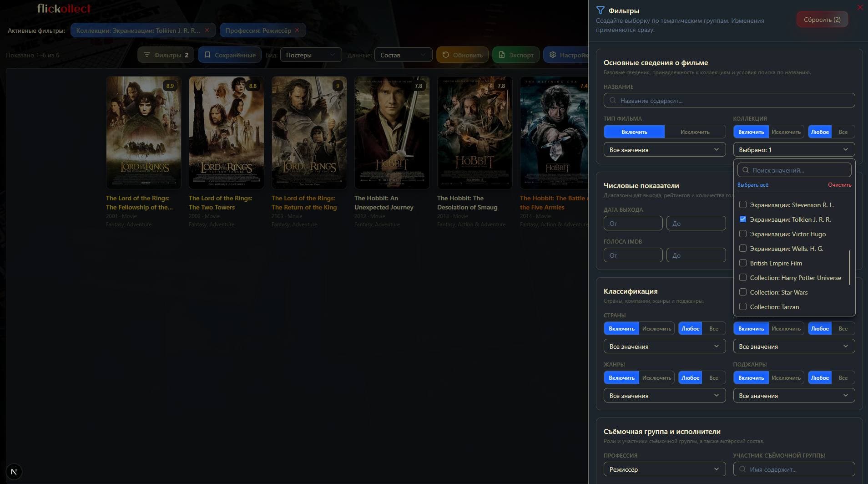Screen dimensions: 868x484
Task: Open the Вид Постеры dropdown
Action: 311,55
